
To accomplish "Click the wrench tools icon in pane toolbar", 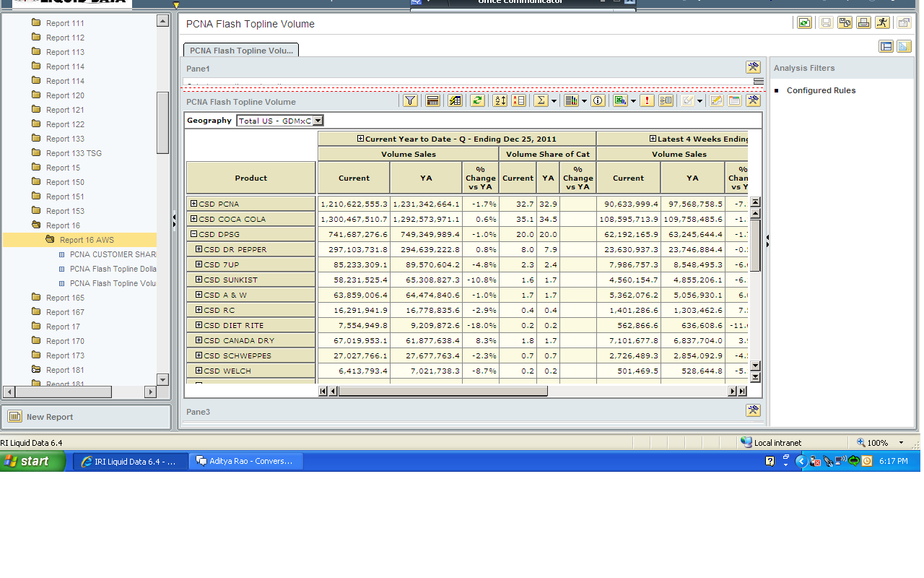I will (753, 100).
